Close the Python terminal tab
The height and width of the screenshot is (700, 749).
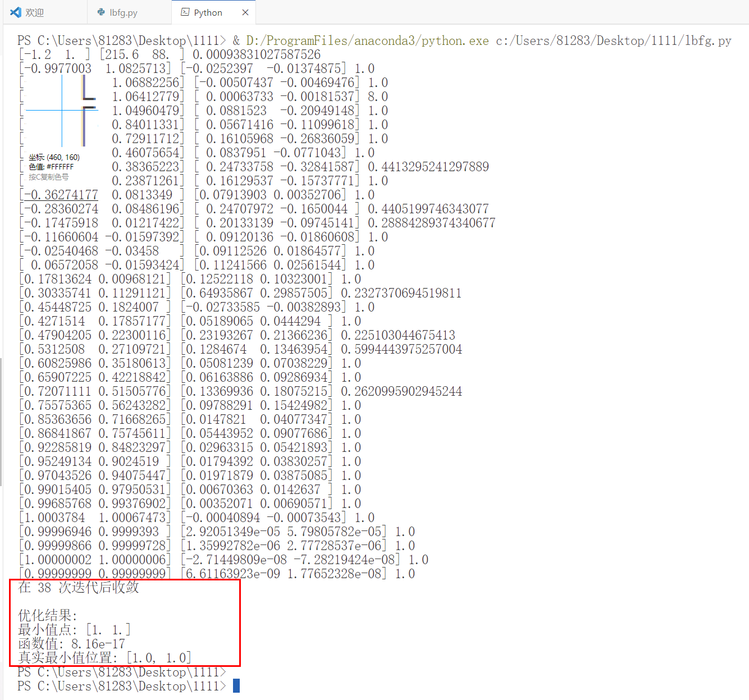(x=245, y=12)
